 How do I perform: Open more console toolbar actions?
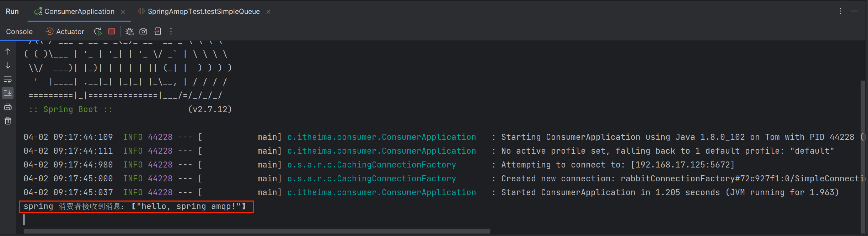[171, 32]
